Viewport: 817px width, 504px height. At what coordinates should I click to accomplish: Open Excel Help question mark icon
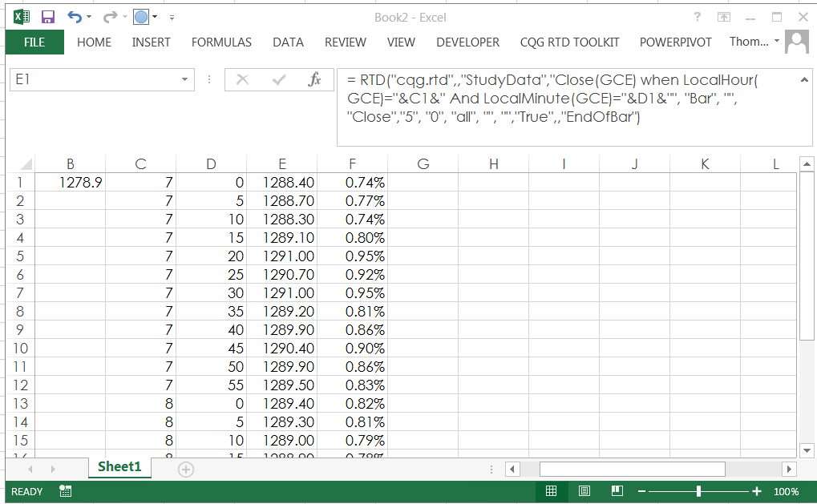(698, 17)
